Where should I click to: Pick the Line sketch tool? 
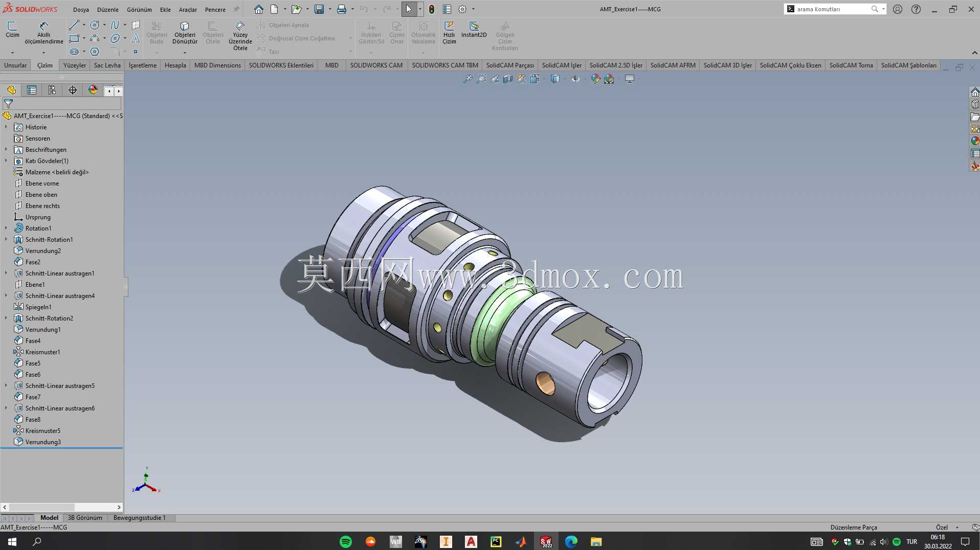point(74,25)
